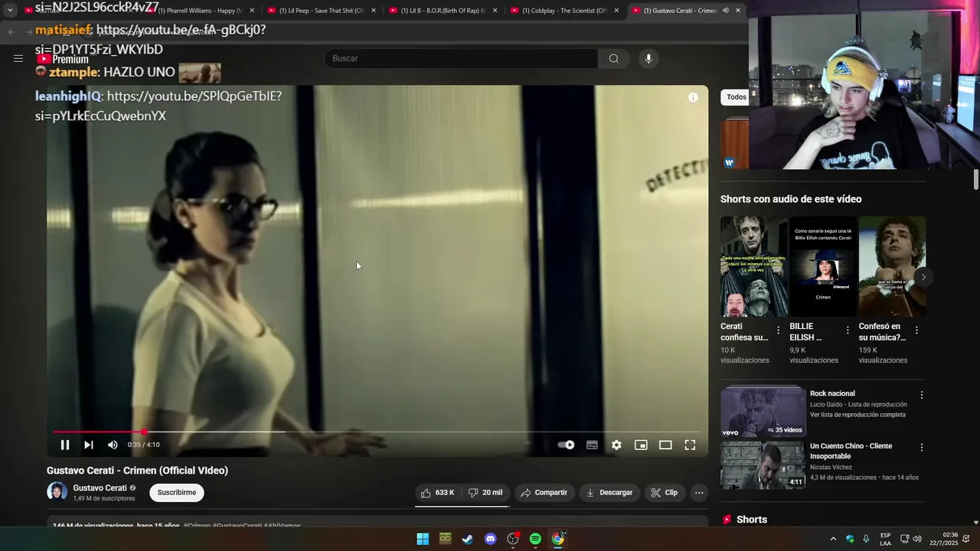Skip to the next video
The width and height of the screenshot is (980, 551).
click(89, 445)
